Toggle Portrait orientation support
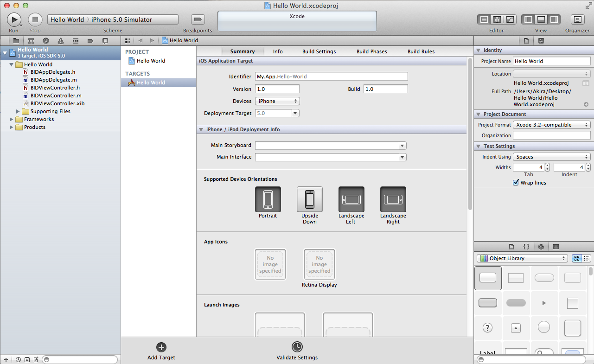594x364 pixels. click(x=268, y=199)
